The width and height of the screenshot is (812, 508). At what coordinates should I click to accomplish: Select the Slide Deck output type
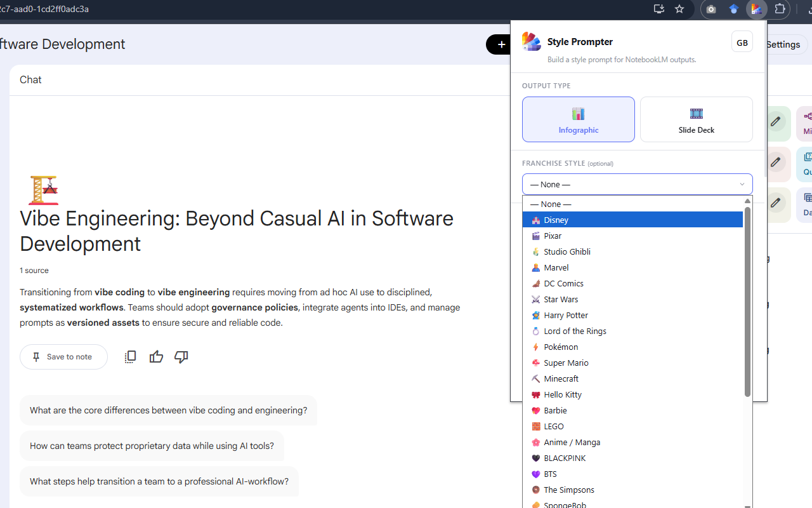click(696, 119)
